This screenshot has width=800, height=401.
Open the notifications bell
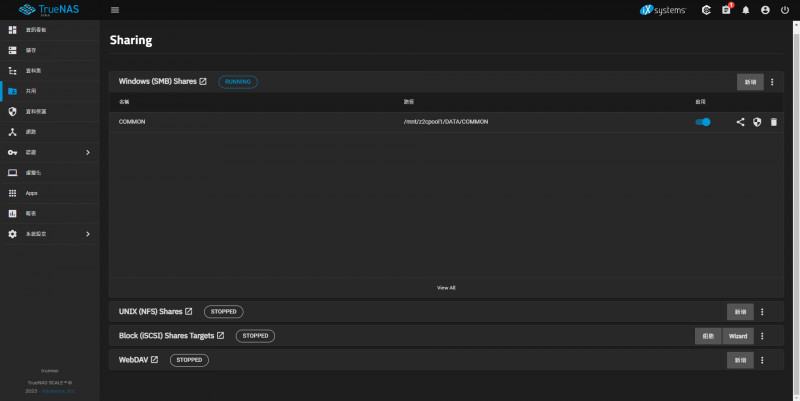pos(745,10)
